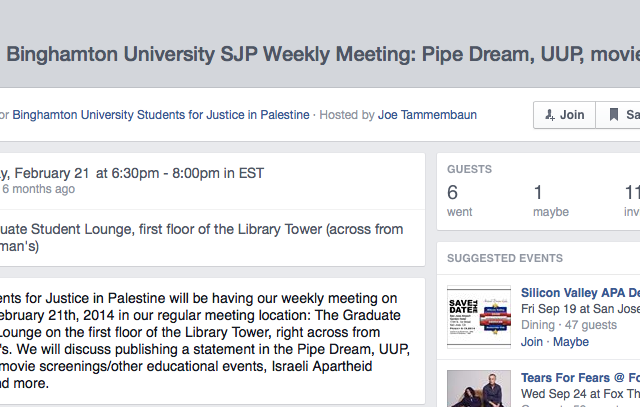The width and height of the screenshot is (640, 407).
Task: Click the person-plus icon on Join
Action: pos(550,115)
